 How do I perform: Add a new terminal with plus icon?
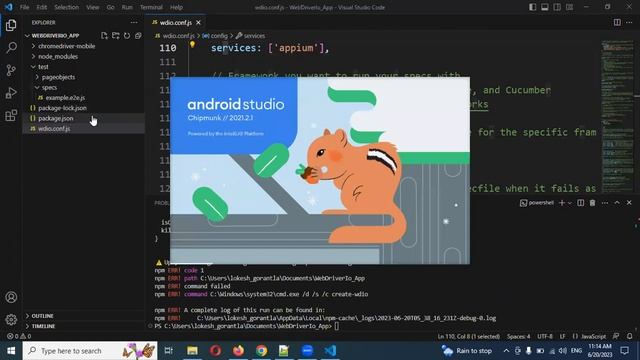tap(562, 203)
